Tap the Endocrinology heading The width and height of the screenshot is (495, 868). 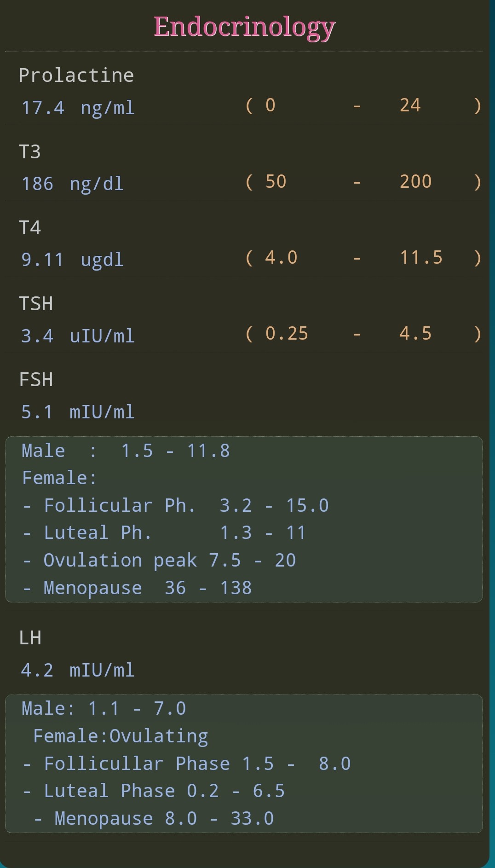[x=244, y=27]
